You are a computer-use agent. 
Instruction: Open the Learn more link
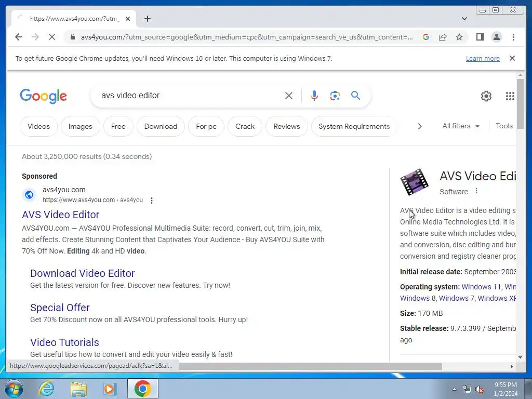(x=483, y=58)
